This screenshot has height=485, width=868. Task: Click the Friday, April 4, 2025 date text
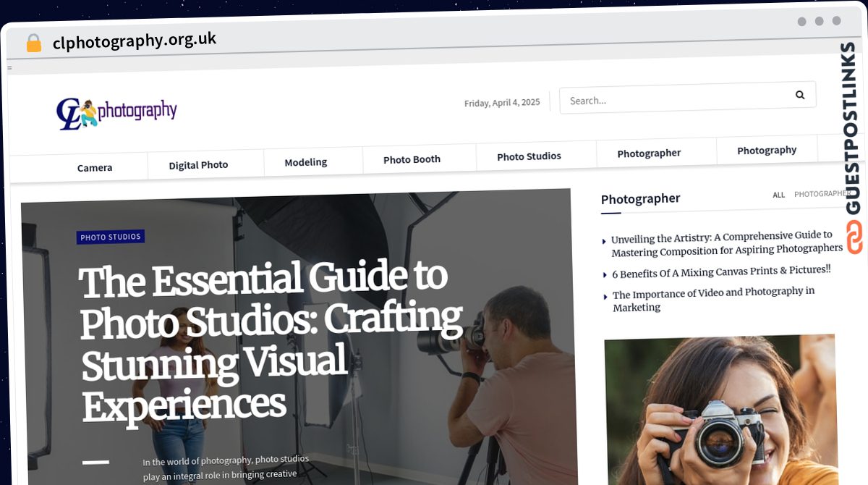502,103
